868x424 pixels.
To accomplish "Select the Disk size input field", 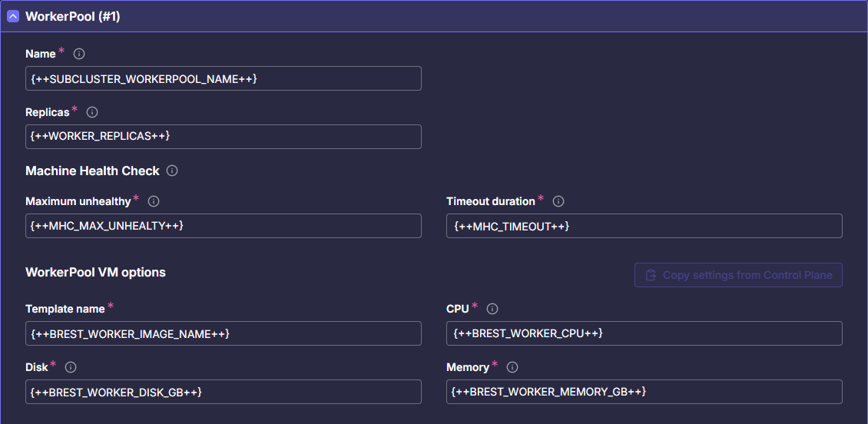I will tap(223, 392).
